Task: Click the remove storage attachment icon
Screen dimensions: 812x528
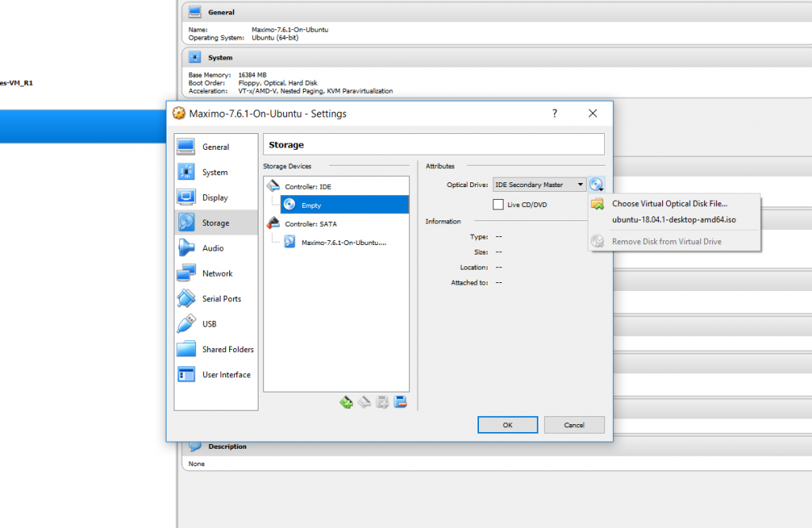Action: click(400, 402)
